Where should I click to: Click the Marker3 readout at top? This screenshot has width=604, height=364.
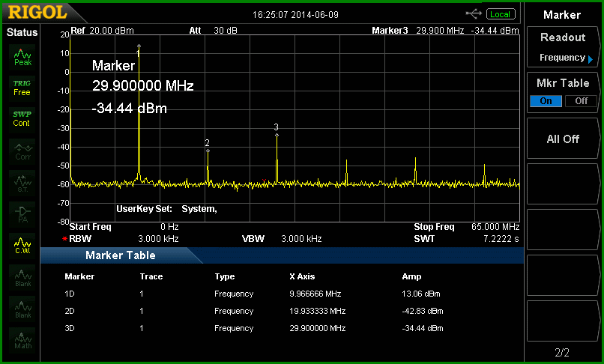click(445, 31)
